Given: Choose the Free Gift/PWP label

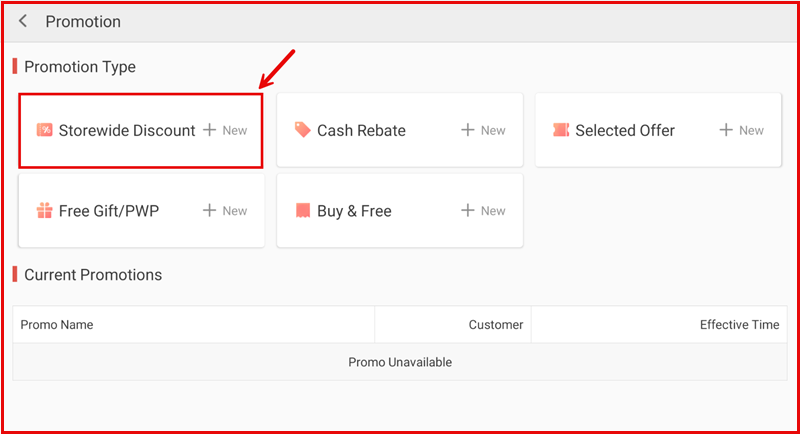Looking at the screenshot, I should (109, 211).
